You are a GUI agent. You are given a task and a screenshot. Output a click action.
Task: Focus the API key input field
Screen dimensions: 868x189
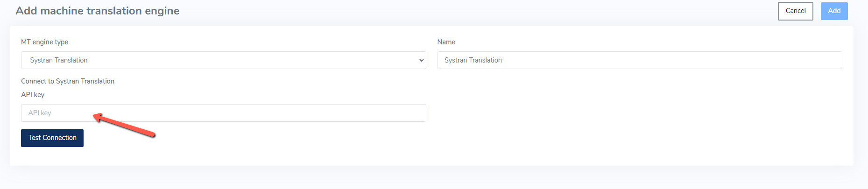[x=223, y=113]
